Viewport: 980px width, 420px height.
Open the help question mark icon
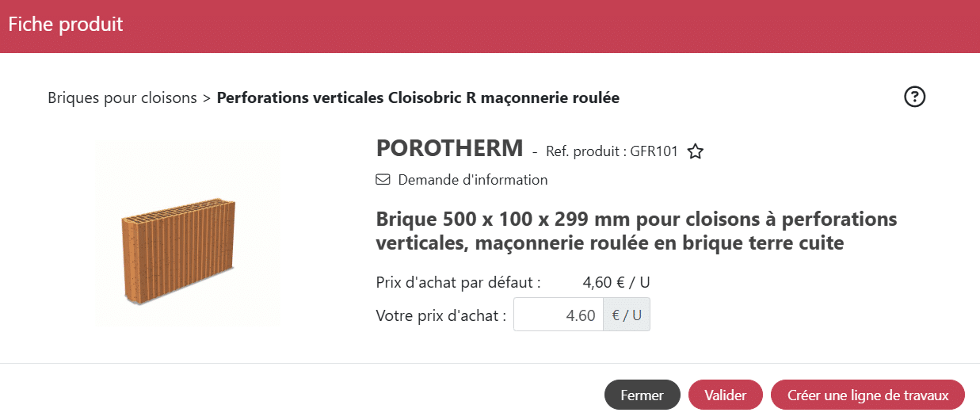915,97
